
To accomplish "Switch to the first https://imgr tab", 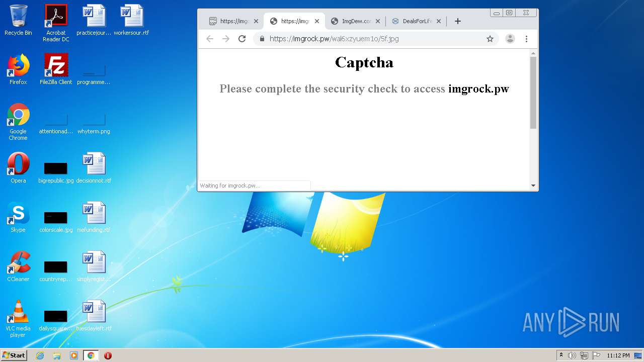I will pos(233,21).
